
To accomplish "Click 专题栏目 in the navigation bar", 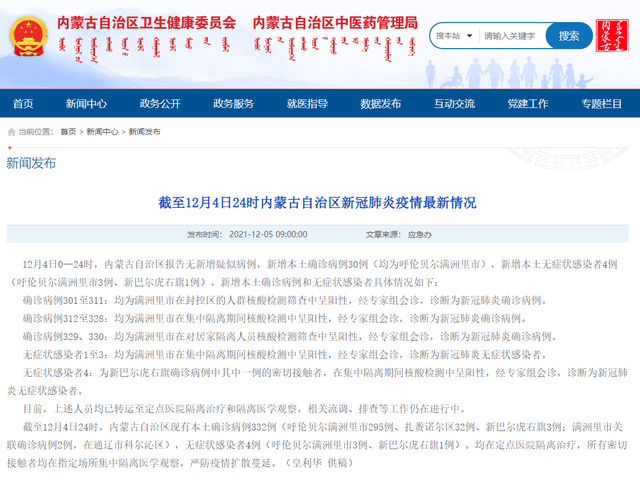I will click(602, 104).
